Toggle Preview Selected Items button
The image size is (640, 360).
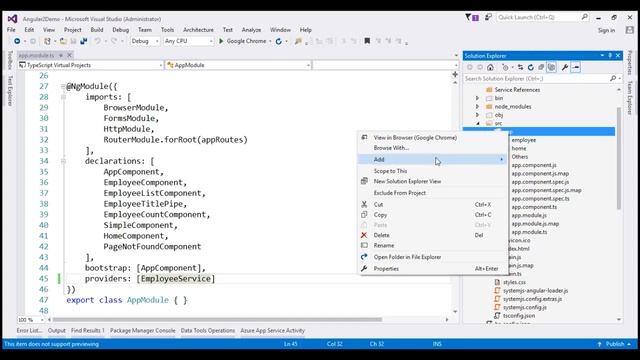click(576, 67)
